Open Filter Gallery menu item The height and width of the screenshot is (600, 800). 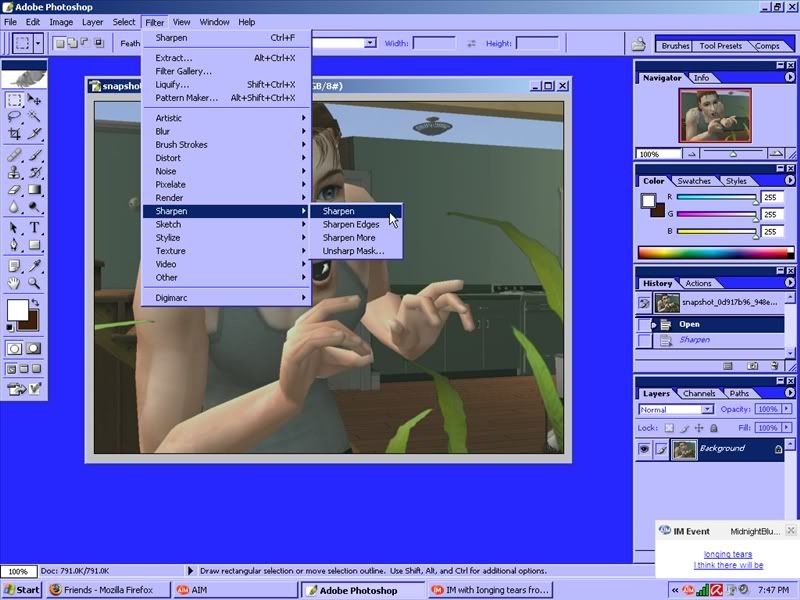(226, 71)
